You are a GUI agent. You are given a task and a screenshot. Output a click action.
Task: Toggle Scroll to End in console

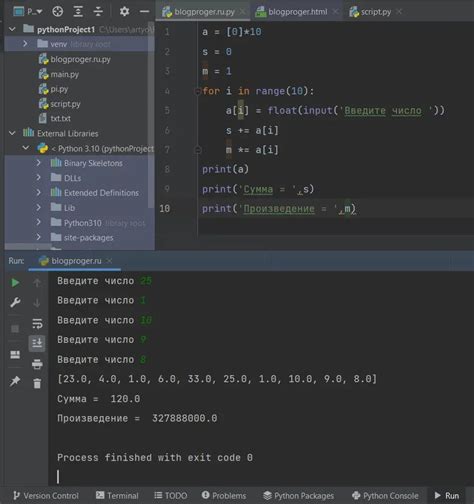(37, 343)
